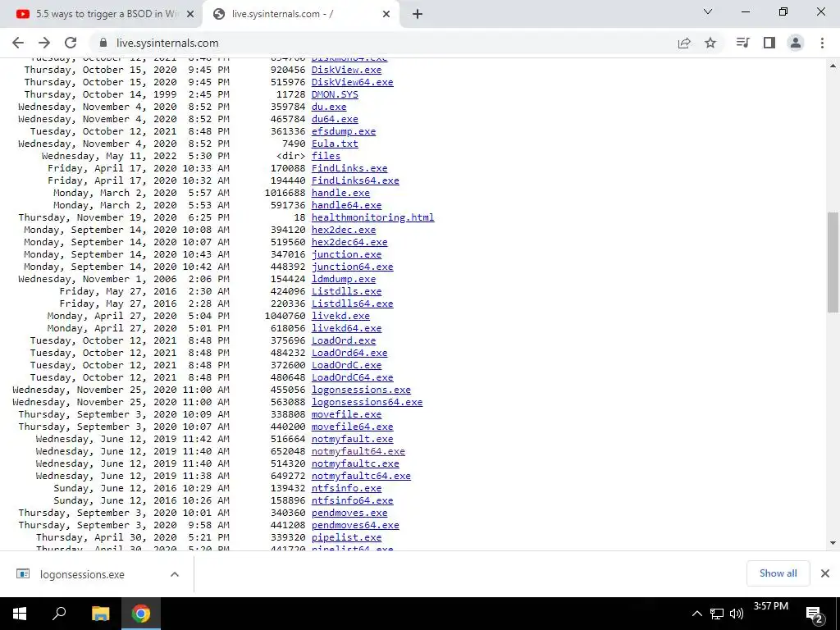Open the downloaded logonsessions.exe file
Viewport: 840px width, 630px height.
coord(82,574)
